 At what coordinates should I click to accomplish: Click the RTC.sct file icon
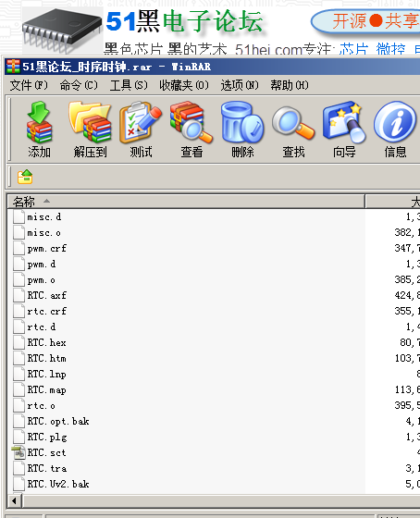19,452
